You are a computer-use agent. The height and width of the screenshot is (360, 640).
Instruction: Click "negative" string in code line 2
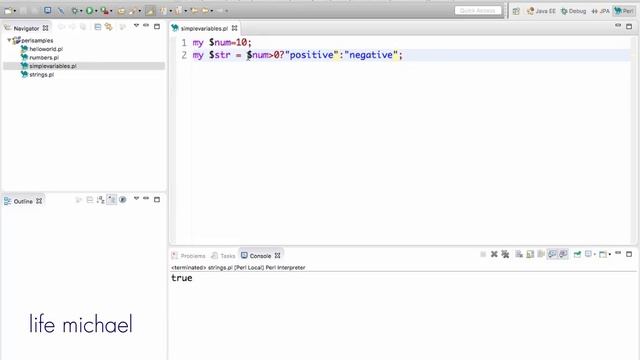tap(371, 55)
